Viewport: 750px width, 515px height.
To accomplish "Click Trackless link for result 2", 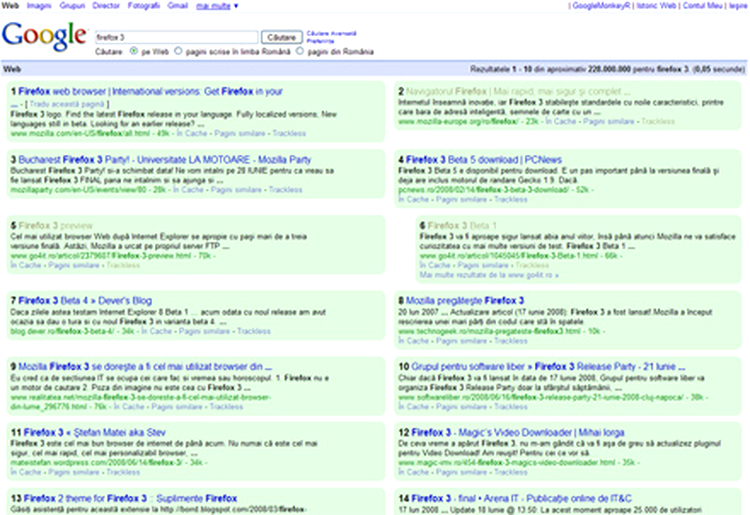I will (x=658, y=121).
